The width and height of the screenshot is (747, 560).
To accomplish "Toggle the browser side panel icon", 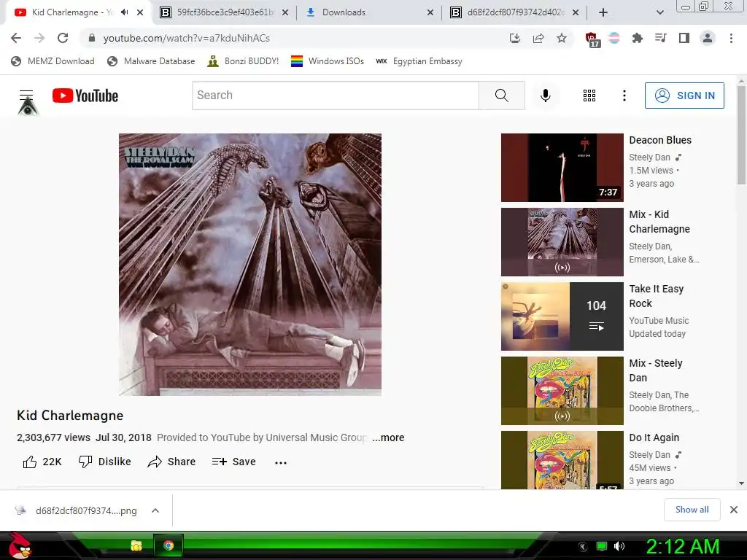I will 684,38.
